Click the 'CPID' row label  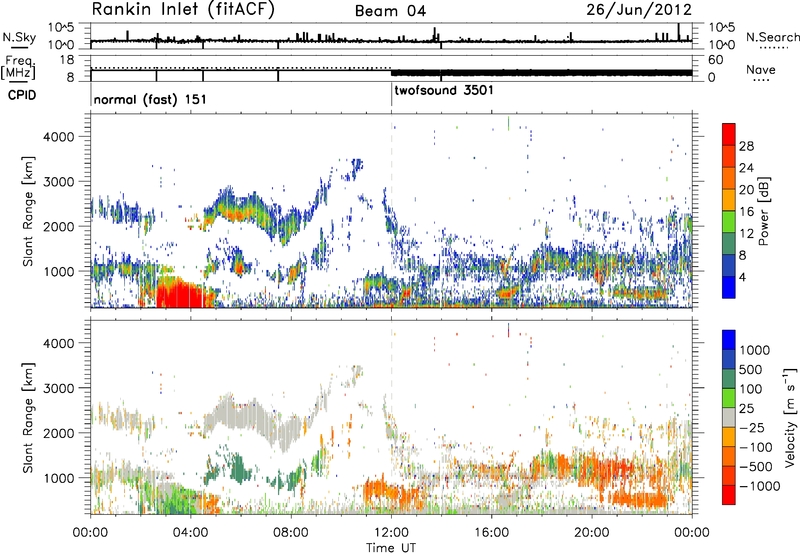[22, 95]
